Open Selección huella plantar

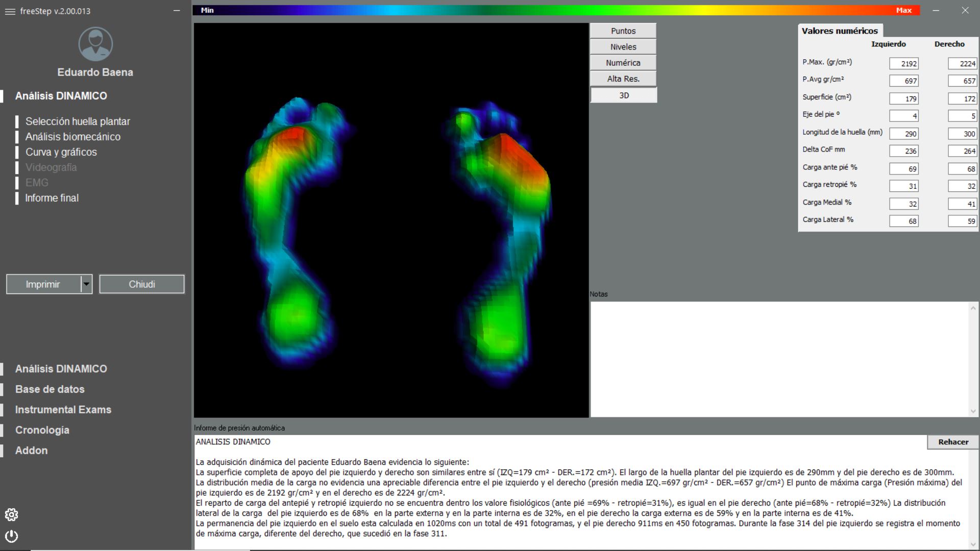coord(78,121)
